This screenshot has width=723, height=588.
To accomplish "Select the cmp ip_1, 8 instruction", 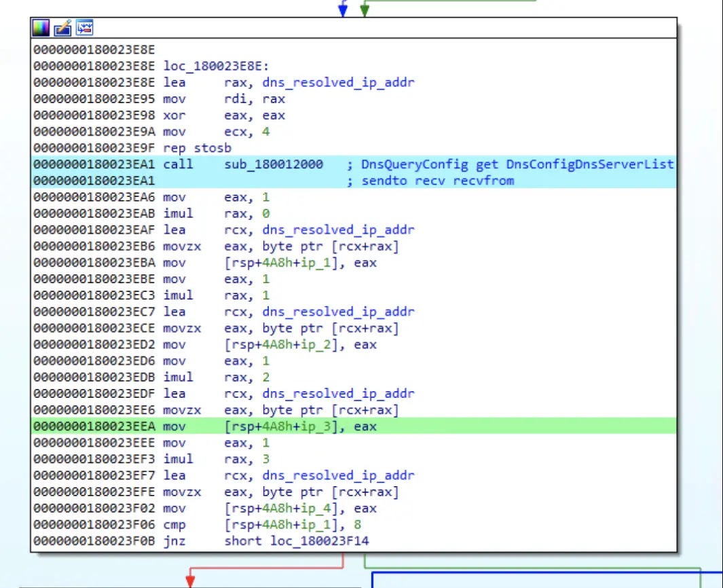I will pos(262,524).
